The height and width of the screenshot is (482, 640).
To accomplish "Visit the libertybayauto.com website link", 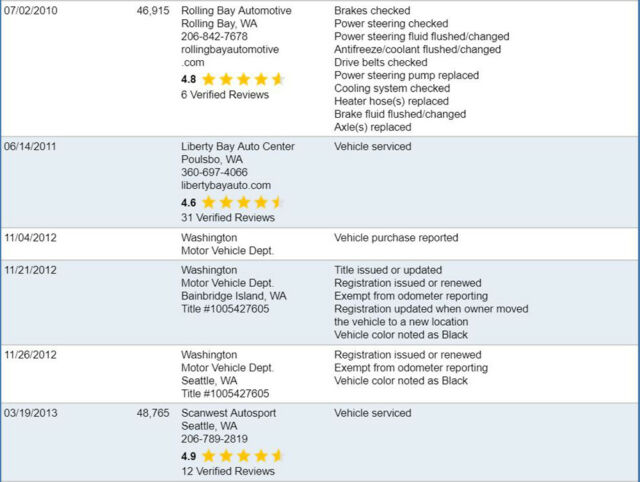I will click(226, 186).
